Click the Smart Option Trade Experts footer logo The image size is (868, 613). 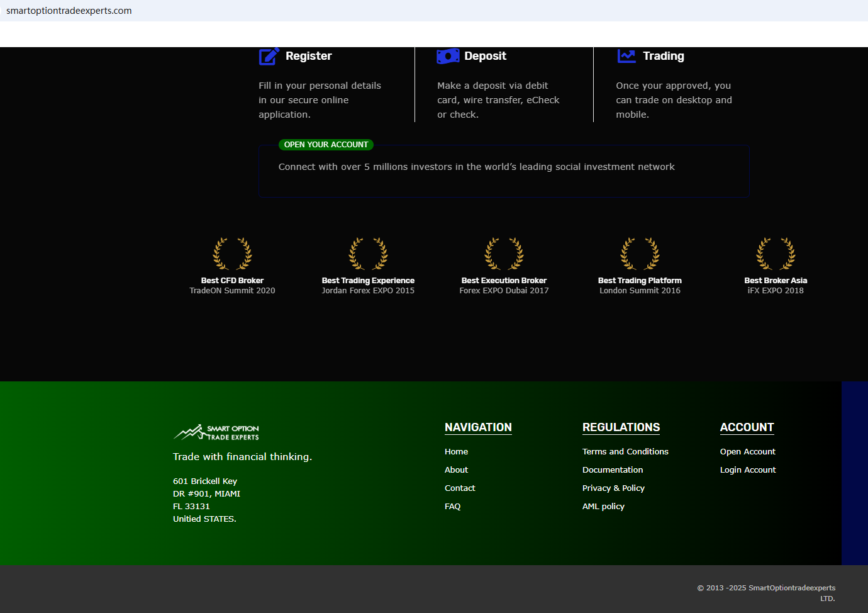216,432
